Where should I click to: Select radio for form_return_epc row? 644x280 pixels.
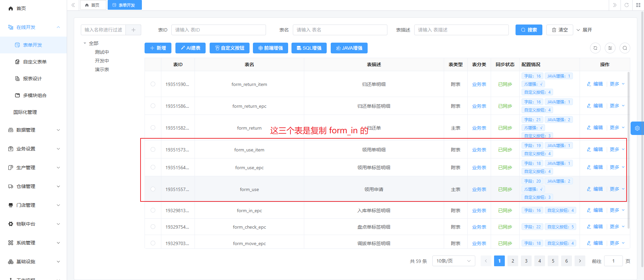coord(153,106)
